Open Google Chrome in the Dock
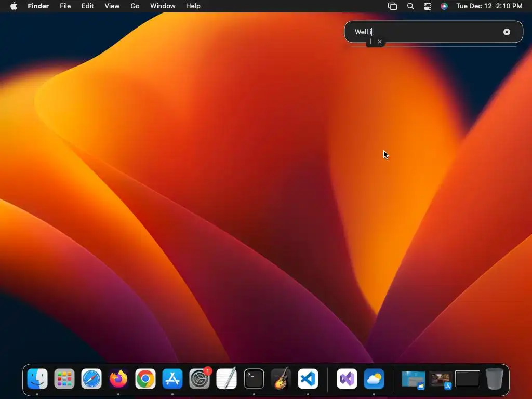This screenshot has height=399, width=532. [x=145, y=378]
